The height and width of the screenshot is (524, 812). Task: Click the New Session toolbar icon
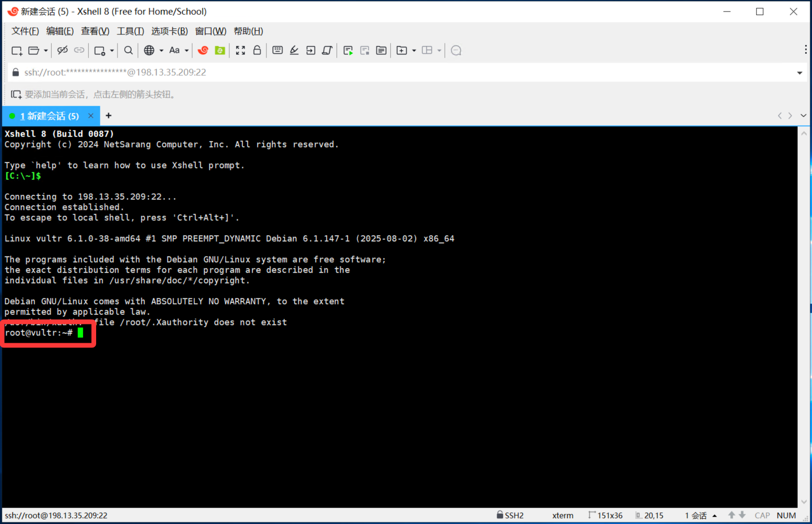point(17,51)
